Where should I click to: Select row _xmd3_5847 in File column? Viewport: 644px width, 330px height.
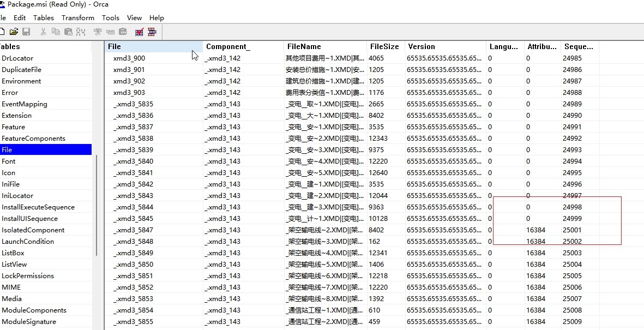tap(133, 230)
